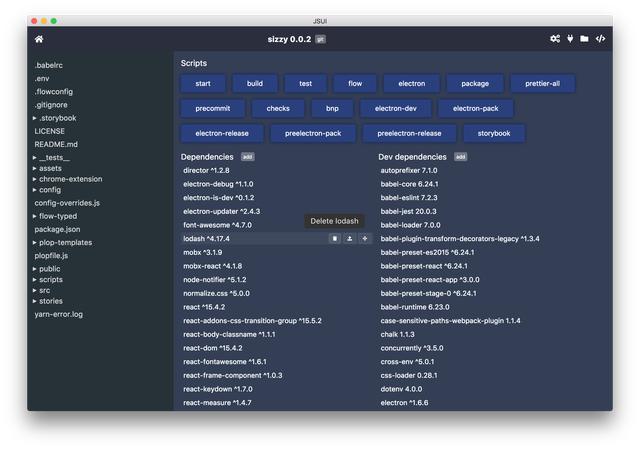This screenshot has height=450, width=640.
Task: Expand the src folder
Action: click(42, 290)
